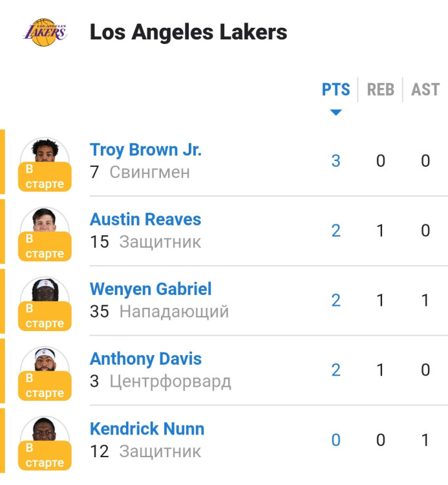Open Anthony Davis profile link
The height and width of the screenshot is (485, 448).
pos(145,359)
